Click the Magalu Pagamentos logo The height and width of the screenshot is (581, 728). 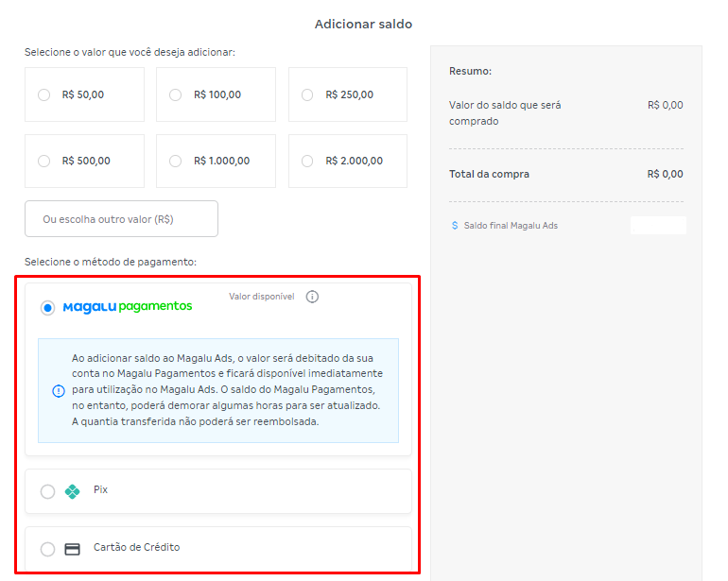click(x=128, y=307)
